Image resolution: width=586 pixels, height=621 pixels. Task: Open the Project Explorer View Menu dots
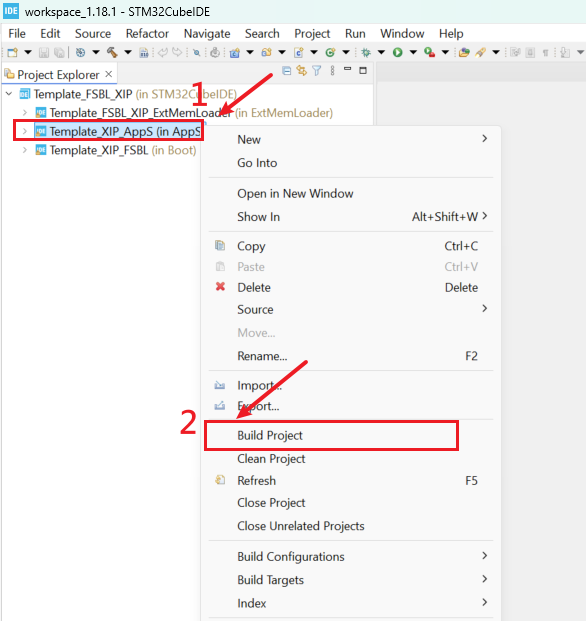click(x=332, y=71)
